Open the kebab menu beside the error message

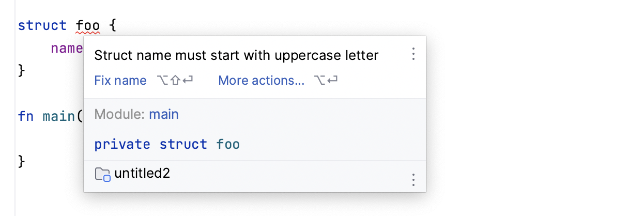(413, 54)
